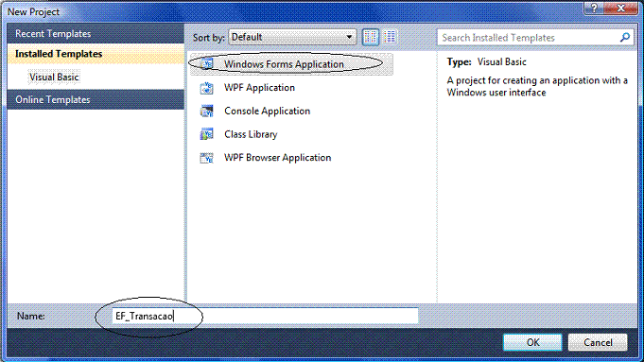Click the WPF Browser Application template icon
The image size is (644, 362).
(206, 158)
